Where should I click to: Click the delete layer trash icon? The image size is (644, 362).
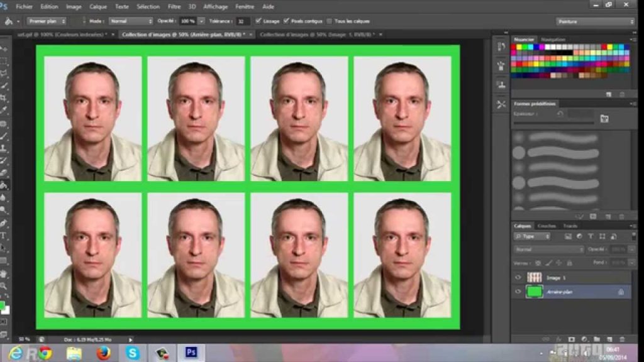click(x=622, y=339)
